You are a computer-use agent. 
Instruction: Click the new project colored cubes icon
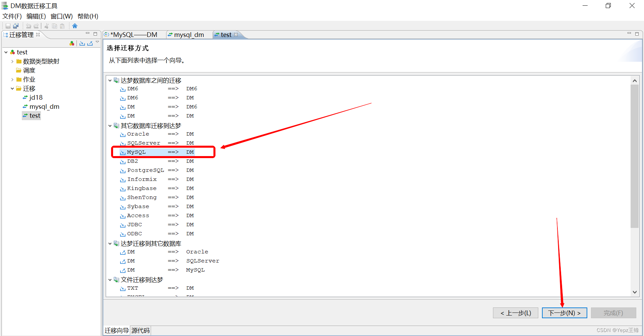click(x=72, y=43)
